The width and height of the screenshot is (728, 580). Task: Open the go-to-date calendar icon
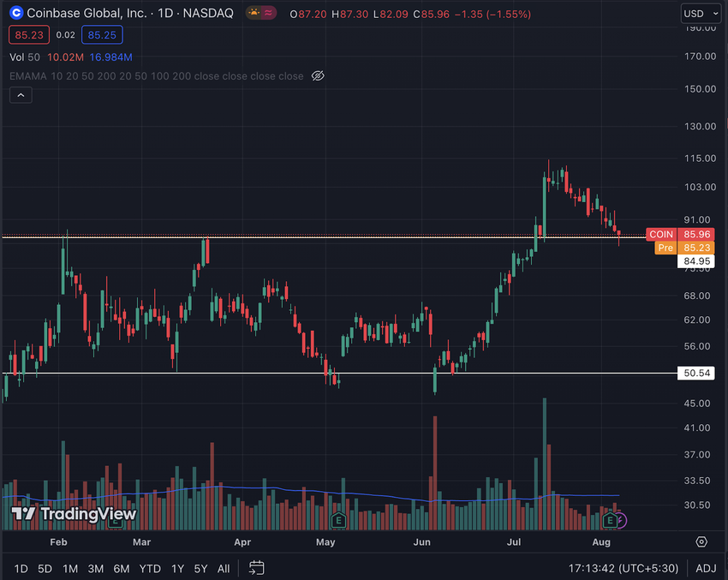[x=256, y=568]
